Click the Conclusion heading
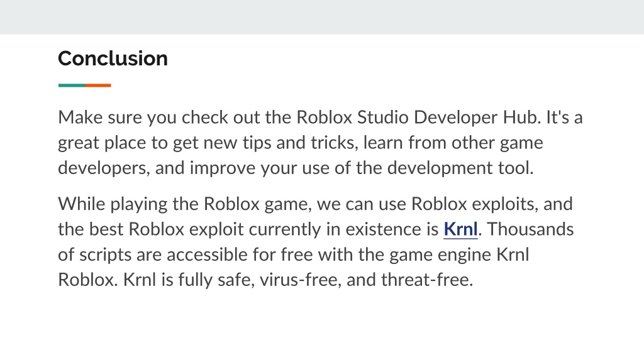This screenshot has height=362, width=644. click(x=113, y=58)
